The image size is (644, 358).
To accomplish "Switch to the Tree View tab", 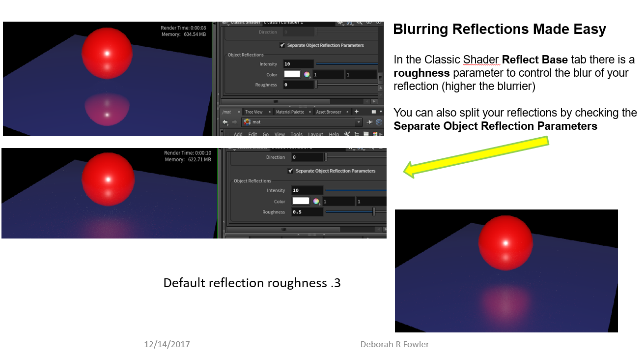I will tap(253, 112).
